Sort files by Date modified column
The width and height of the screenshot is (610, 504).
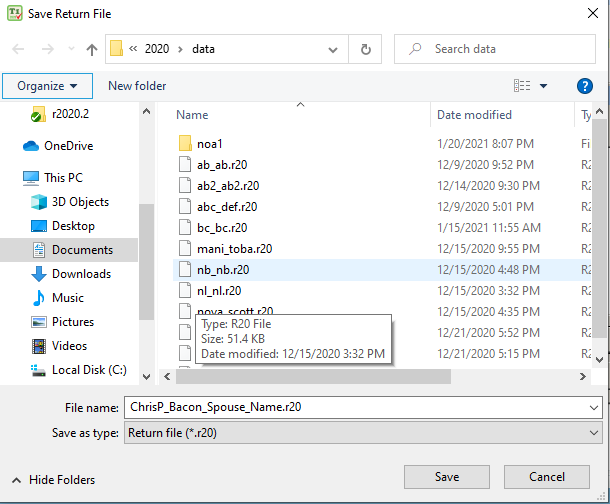click(x=474, y=115)
